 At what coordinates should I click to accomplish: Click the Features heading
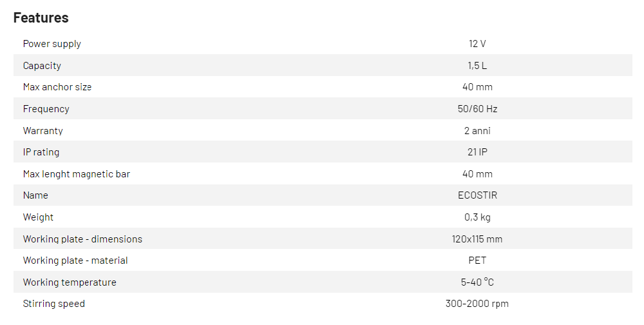pyautogui.click(x=41, y=18)
